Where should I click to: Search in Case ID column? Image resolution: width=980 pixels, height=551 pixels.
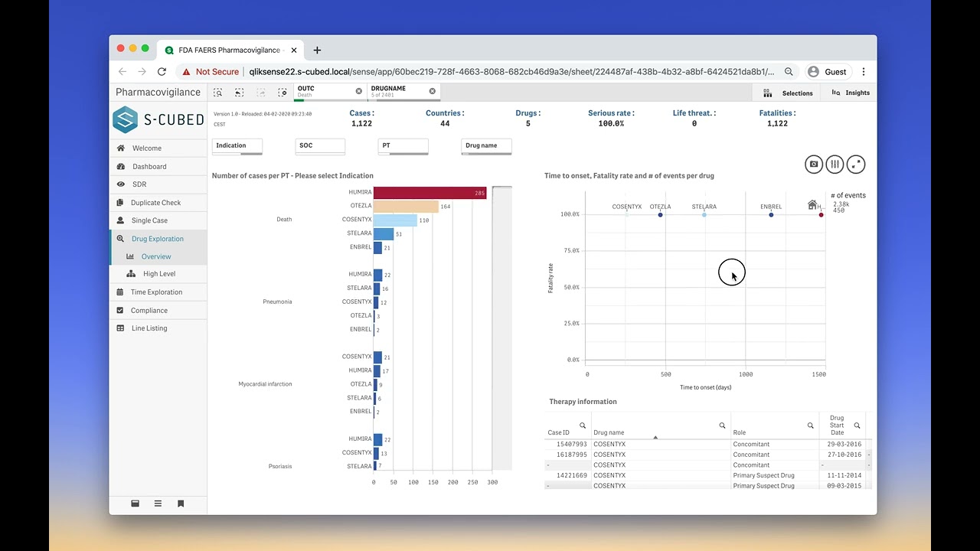point(583,425)
